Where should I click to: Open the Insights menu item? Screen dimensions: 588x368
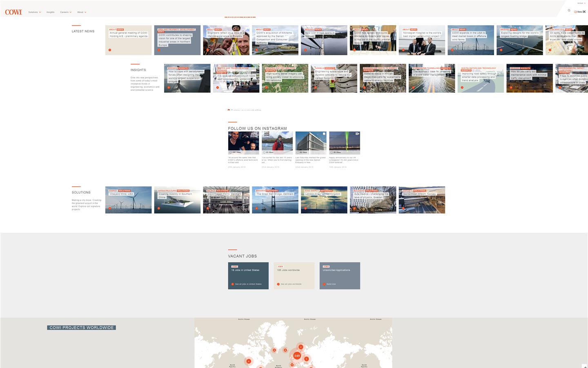coord(50,12)
